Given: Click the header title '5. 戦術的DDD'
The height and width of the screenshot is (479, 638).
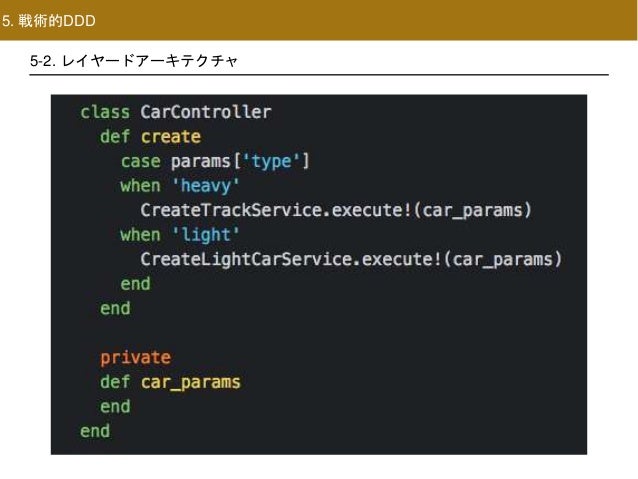Looking at the screenshot, I should click(x=49, y=21).
